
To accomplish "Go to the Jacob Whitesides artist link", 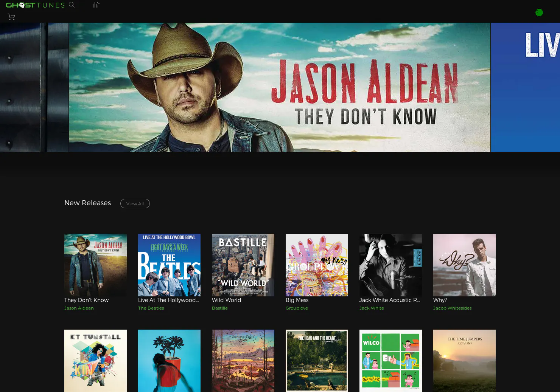I will (x=452, y=308).
